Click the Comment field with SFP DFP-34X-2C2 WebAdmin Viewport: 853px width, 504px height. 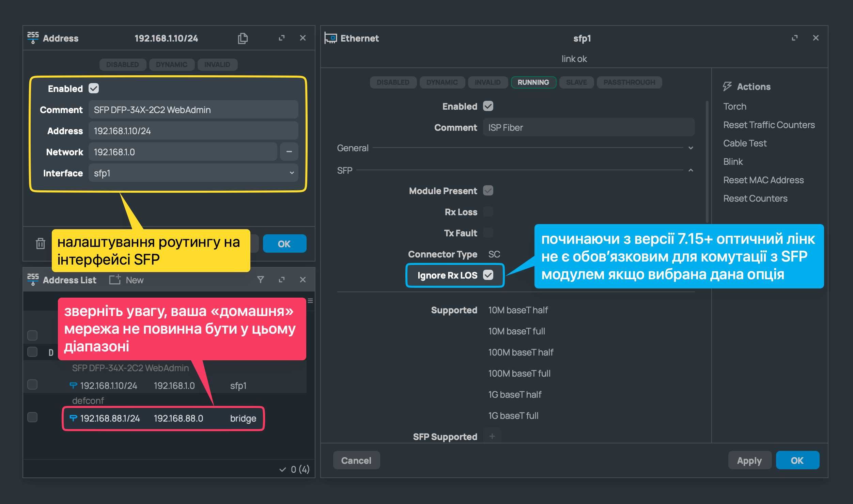pos(193,109)
